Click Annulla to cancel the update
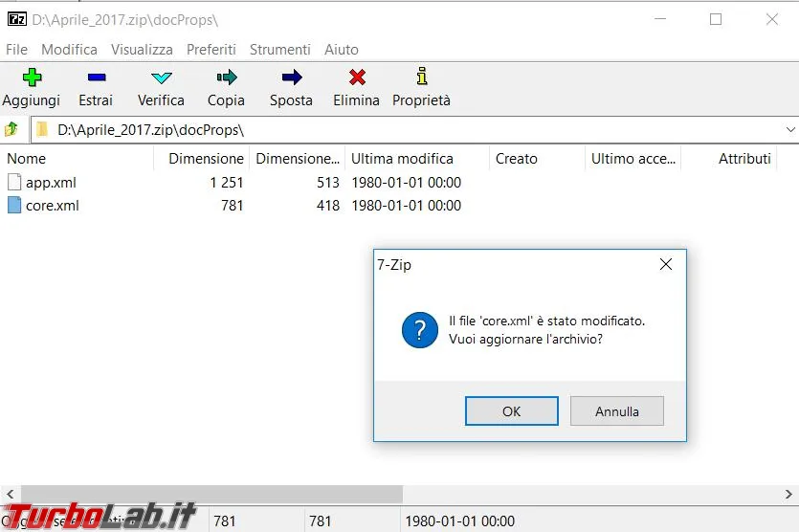Screen dimensions: 799x532 coord(616,410)
